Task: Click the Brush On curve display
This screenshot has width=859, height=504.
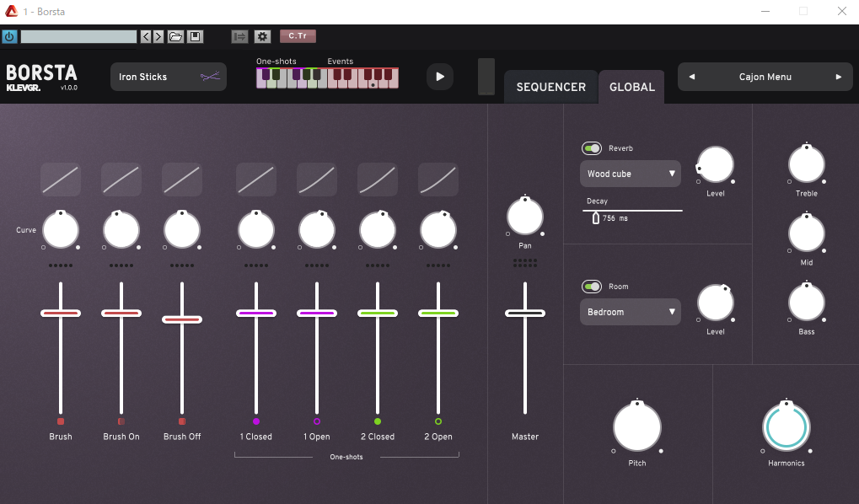Action: coord(121,180)
